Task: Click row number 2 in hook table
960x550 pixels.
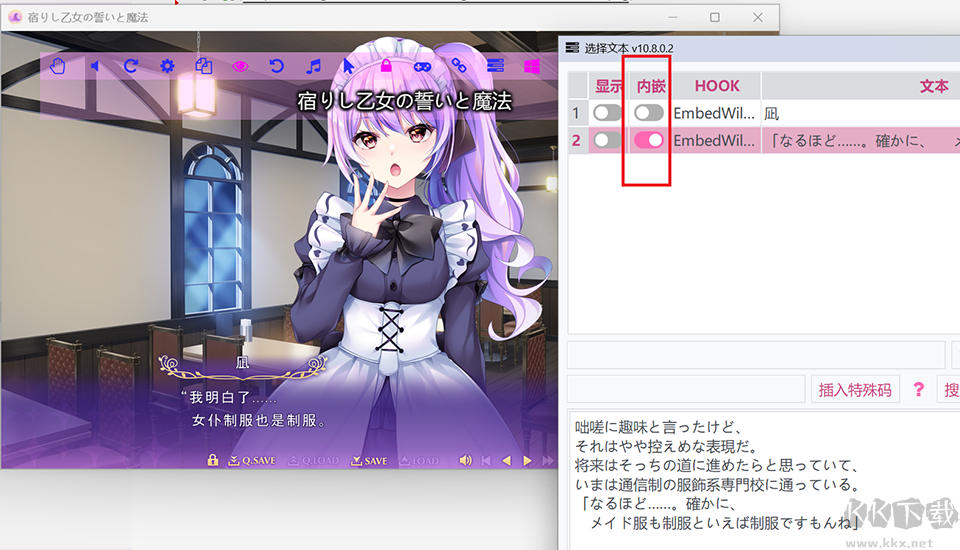Action: (x=576, y=140)
